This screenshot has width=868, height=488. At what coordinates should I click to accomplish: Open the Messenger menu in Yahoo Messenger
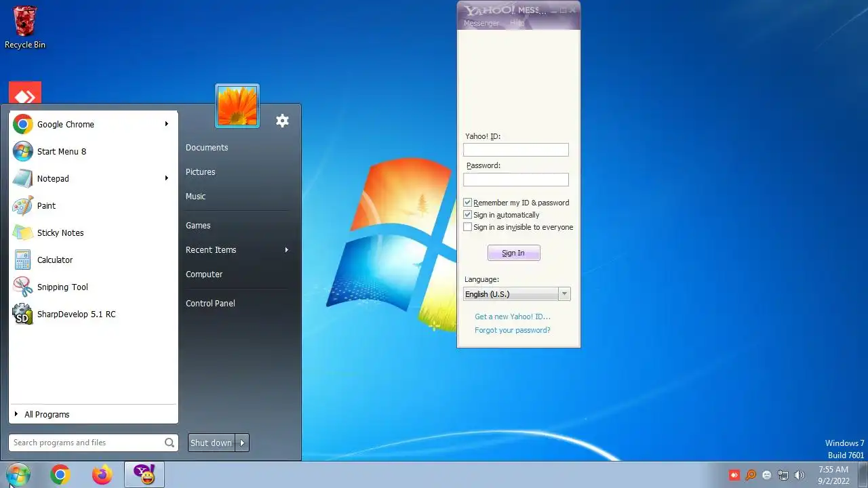click(481, 23)
